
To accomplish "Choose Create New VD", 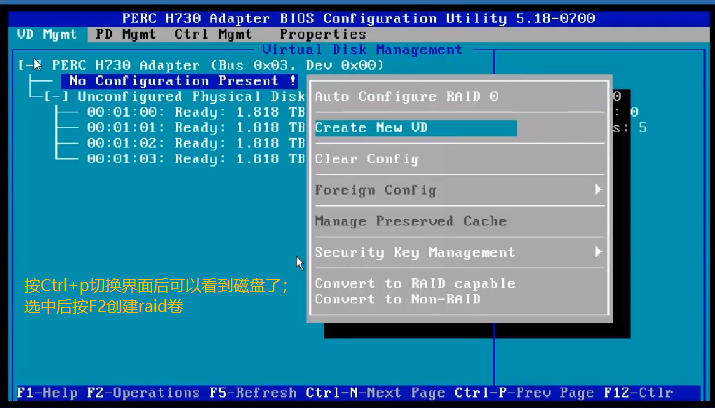I will click(x=415, y=128).
